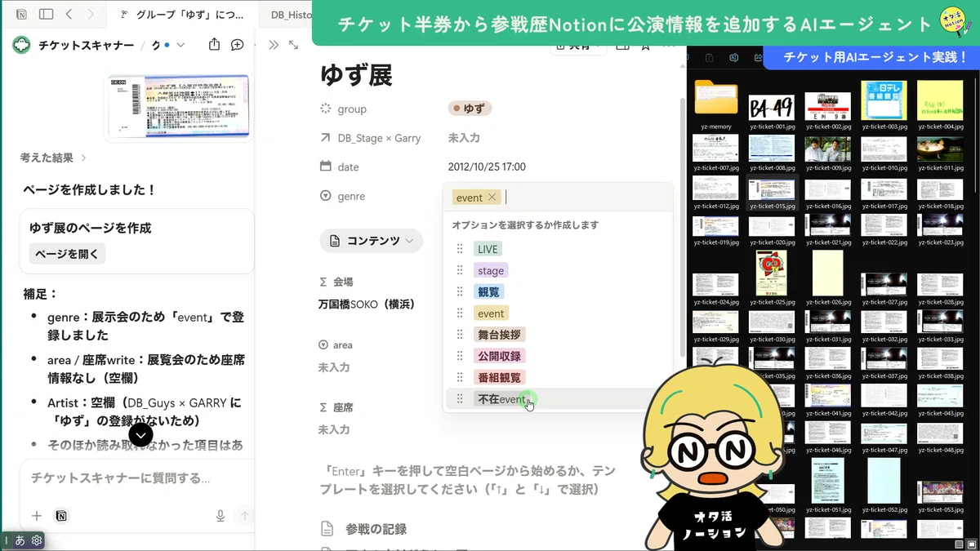Click the paste icon in file explorer toolbar

[709, 57]
